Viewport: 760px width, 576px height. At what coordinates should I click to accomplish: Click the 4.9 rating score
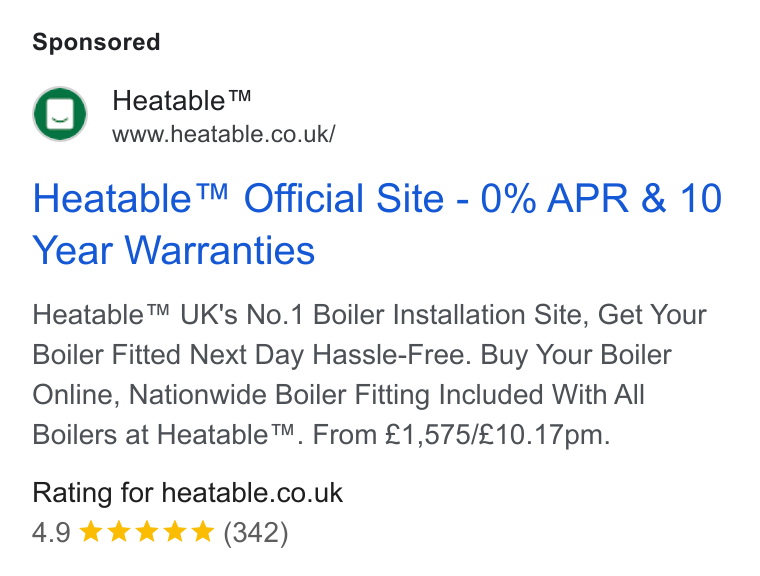point(51,532)
